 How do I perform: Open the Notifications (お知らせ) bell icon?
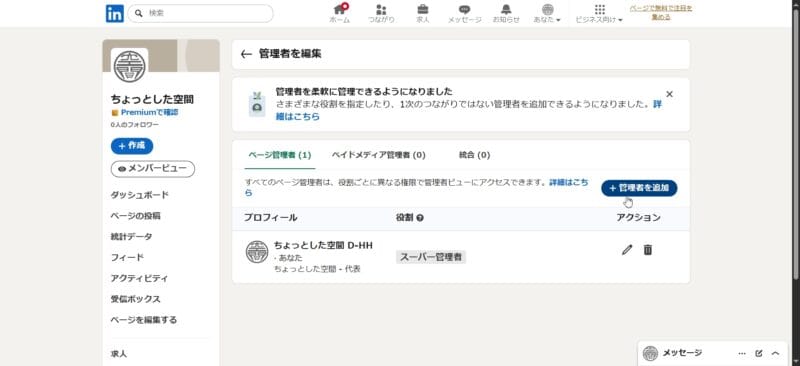click(x=506, y=14)
